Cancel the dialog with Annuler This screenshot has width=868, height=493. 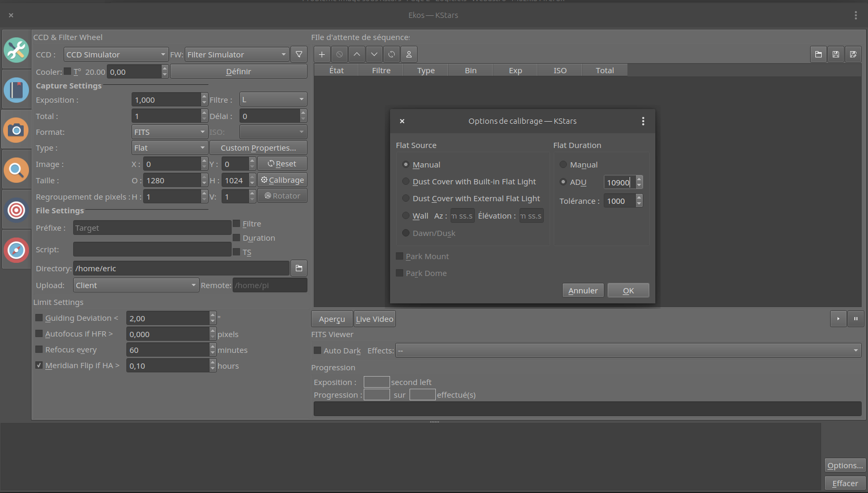coord(583,290)
